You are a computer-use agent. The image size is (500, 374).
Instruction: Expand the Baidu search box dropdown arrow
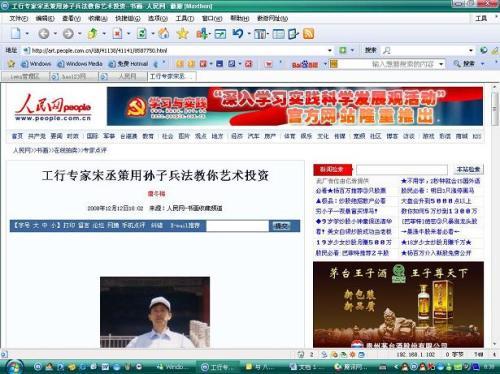click(441, 64)
